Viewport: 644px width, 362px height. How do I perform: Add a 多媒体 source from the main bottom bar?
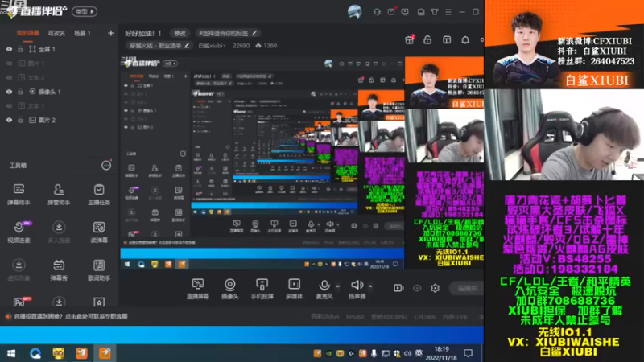pos(294,288)
